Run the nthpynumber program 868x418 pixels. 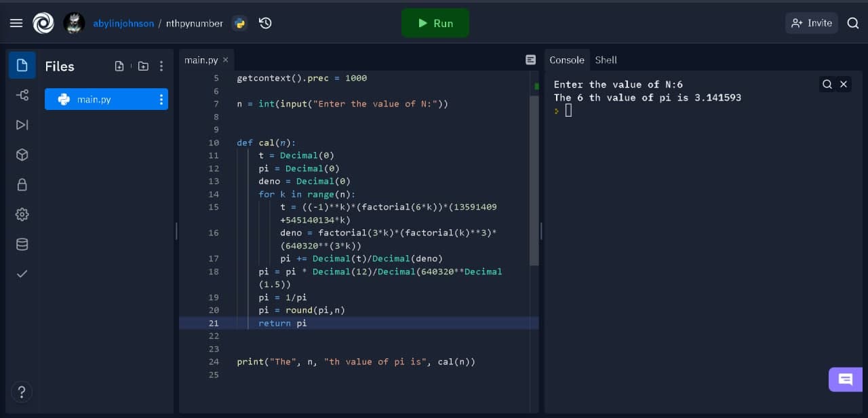click(435, 22)
